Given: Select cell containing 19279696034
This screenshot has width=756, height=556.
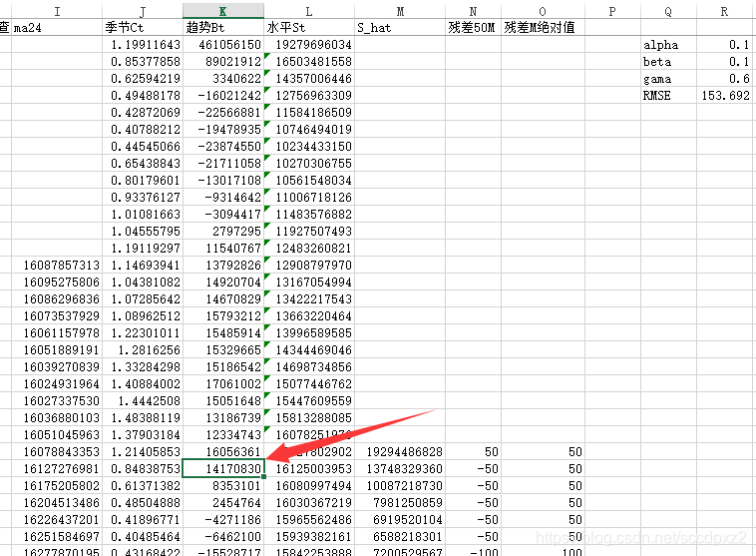Looking at the screenshot, I should click(309, 44).
